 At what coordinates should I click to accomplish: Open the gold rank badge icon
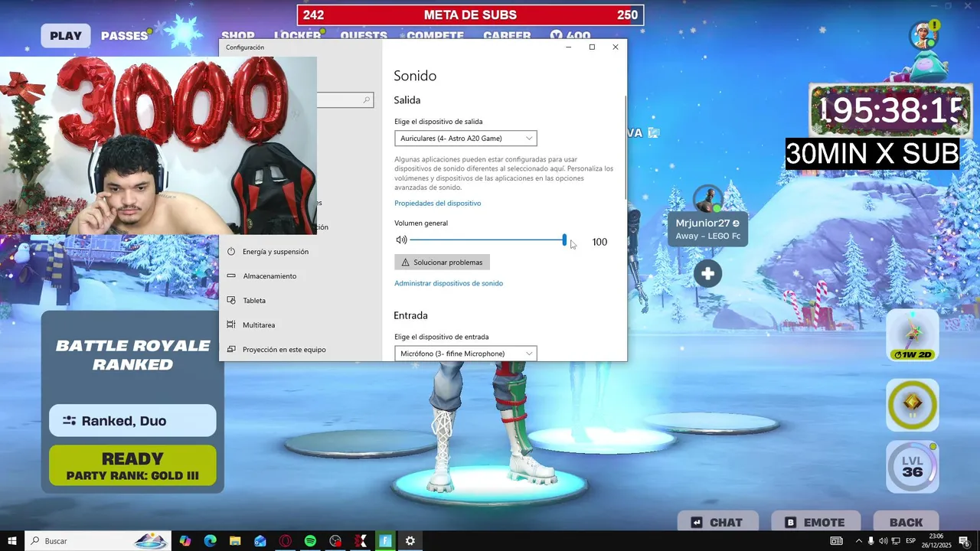point(913,404)
